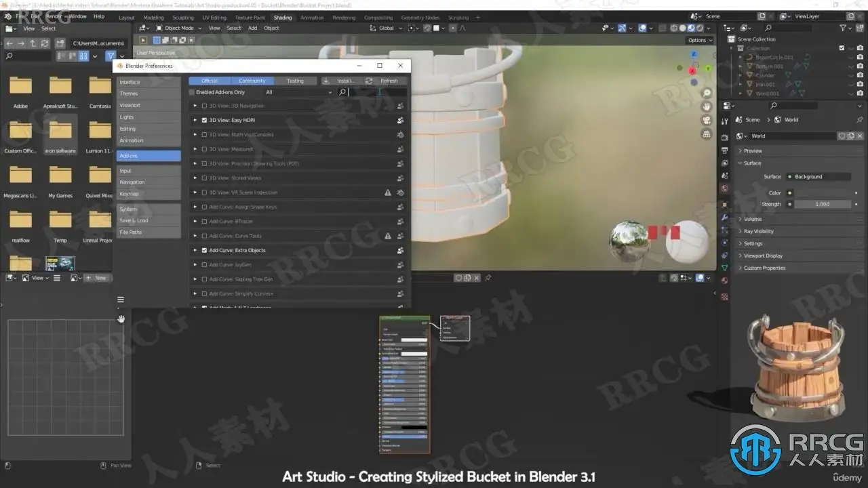
Task: Toggle the camera view icon in the viewport
Action: pyautogui.click(x=707, y=120)
